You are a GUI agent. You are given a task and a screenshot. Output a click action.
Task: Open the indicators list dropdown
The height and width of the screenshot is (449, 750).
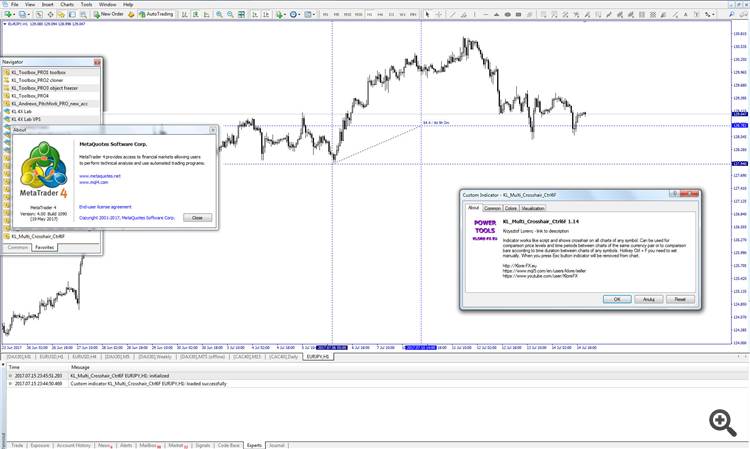[281, 14]
